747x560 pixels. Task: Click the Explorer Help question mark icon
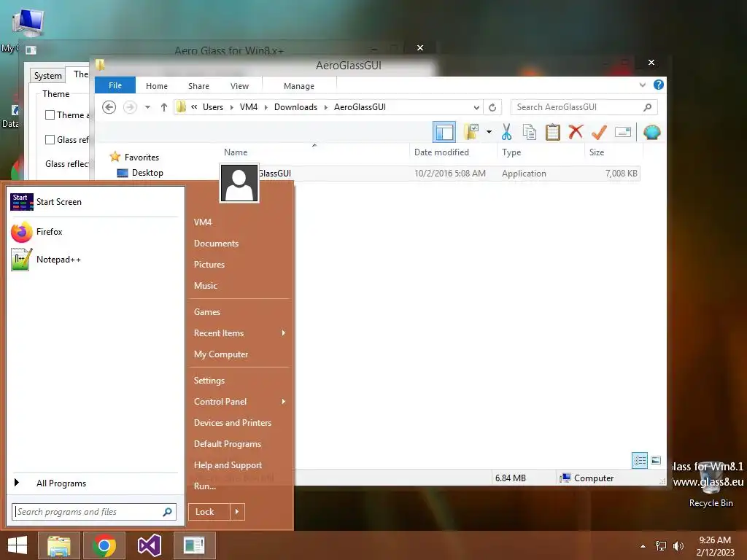pyautogui.click(x=659, y=85)
